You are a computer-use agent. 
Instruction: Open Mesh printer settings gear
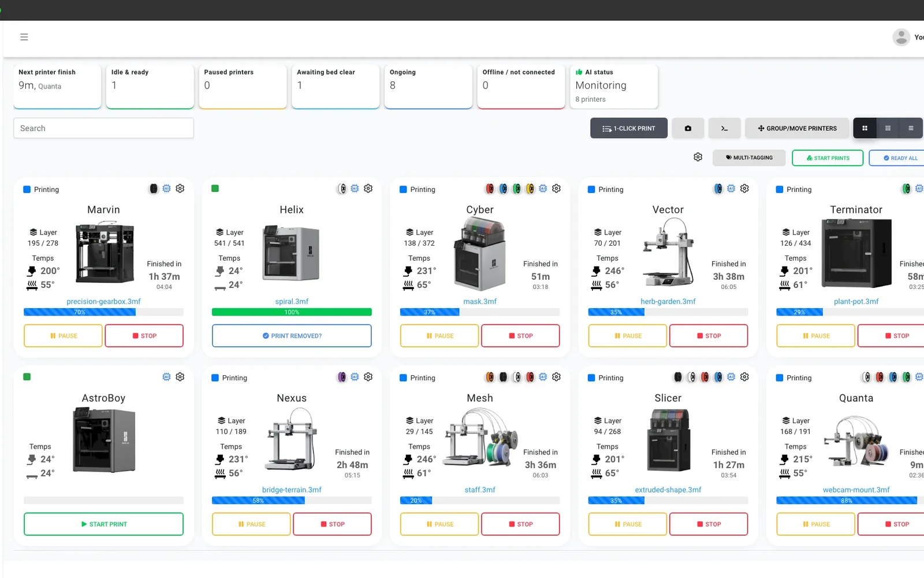pos(557,377)
